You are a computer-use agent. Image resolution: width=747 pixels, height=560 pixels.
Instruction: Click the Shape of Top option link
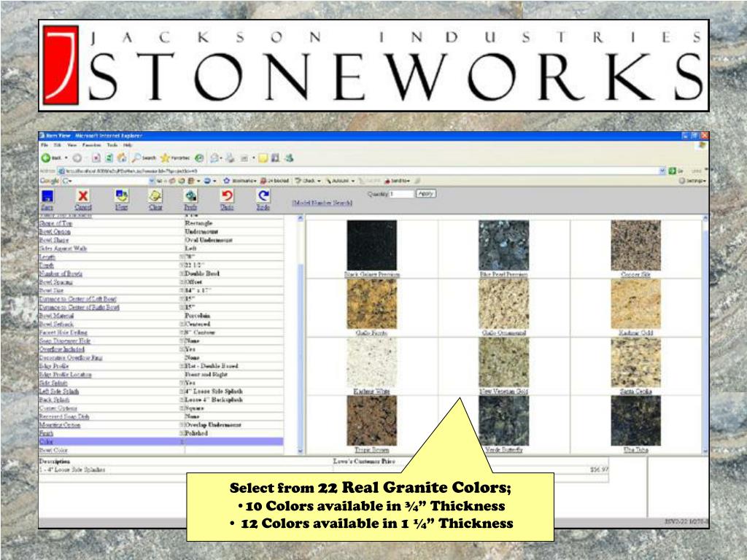coord(55,223)
